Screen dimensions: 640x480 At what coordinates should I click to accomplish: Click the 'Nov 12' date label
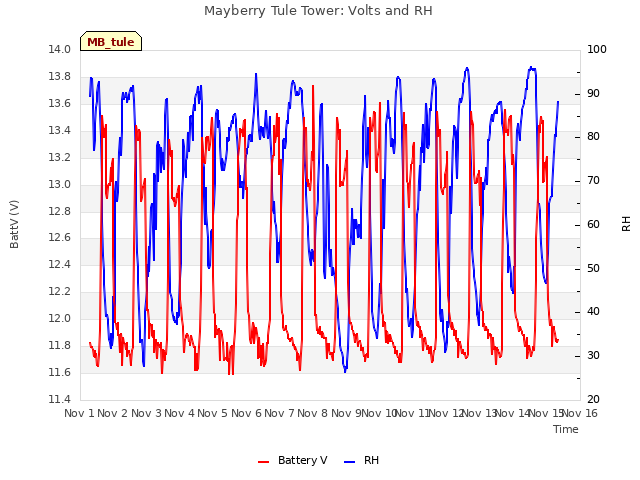446,413
